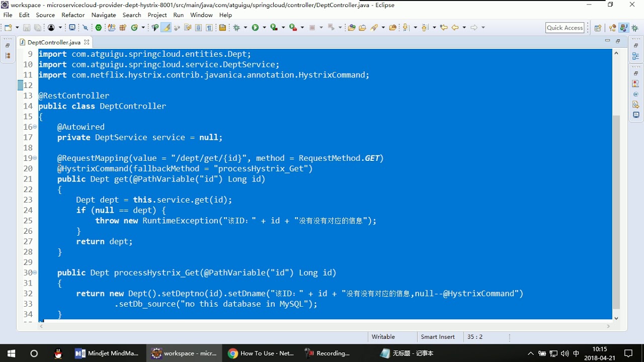Click the Last Edit Location arrow icon
The width and height of the screenshot is (644, 362).
click(x=444, y=28)
